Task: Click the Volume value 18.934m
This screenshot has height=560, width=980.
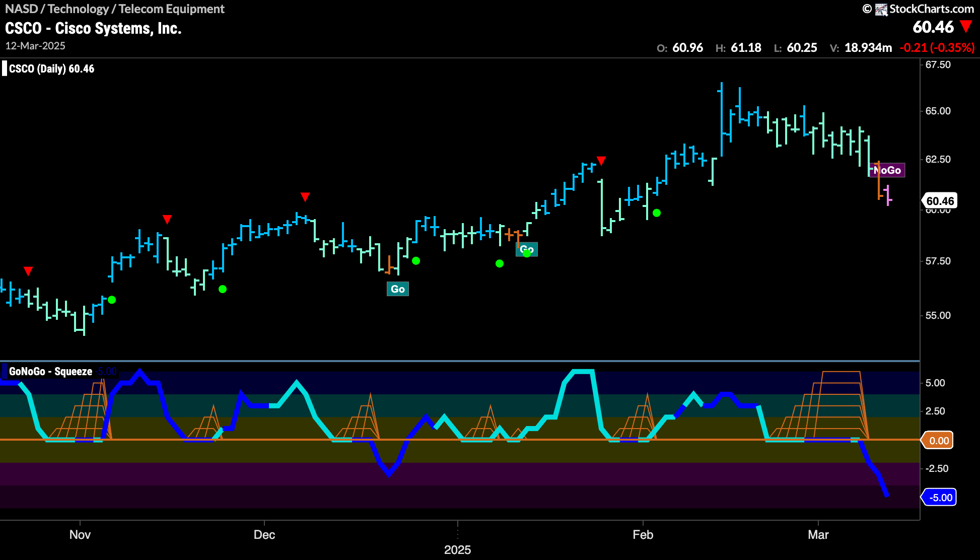Action: click(868, 48)
